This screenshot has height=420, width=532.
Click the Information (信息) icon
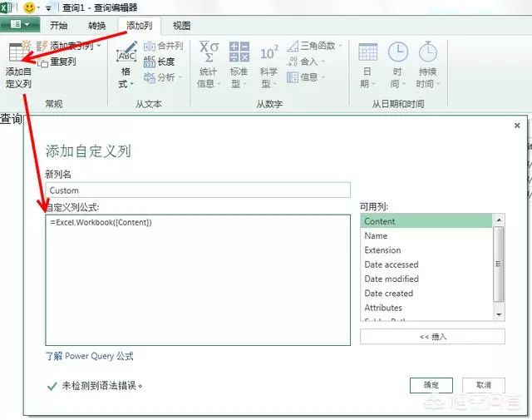pyautogui.click(x=292, y=77)
